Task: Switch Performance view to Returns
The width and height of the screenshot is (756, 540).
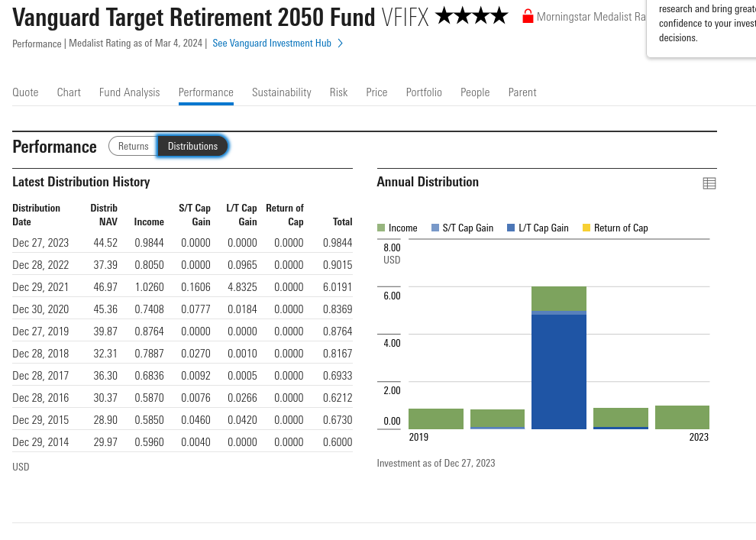Action: 134,146
